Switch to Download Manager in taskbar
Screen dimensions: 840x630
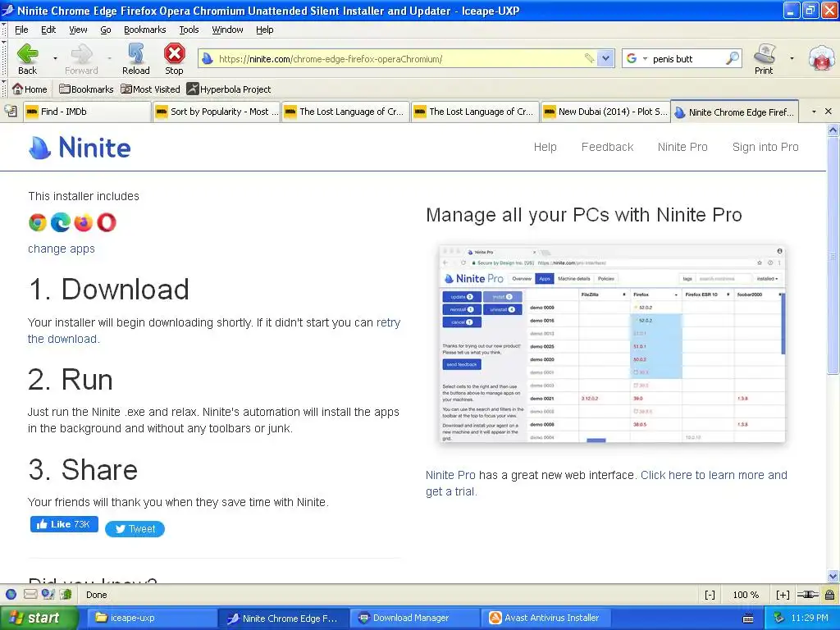point(414,618)
